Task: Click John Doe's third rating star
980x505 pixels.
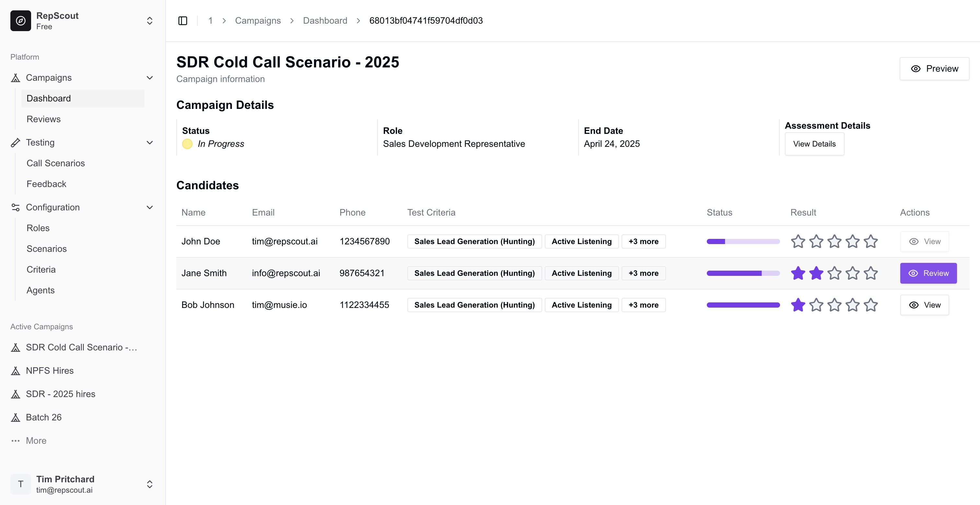Action: click(x=835, y=241)
